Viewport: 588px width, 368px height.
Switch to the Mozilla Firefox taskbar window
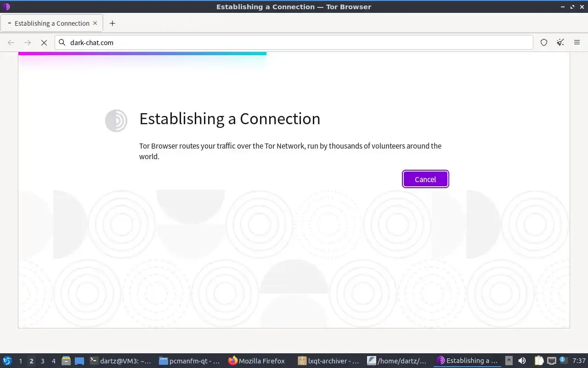coord(260,361)
